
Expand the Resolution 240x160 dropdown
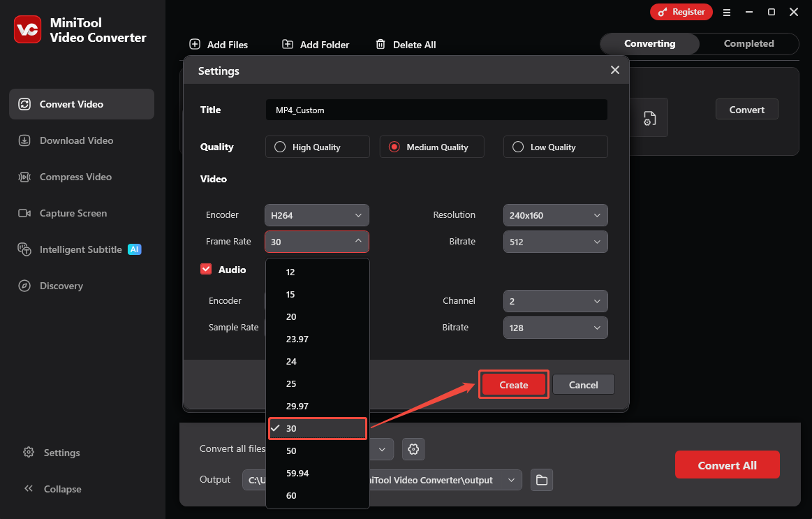tap(555, 214)
